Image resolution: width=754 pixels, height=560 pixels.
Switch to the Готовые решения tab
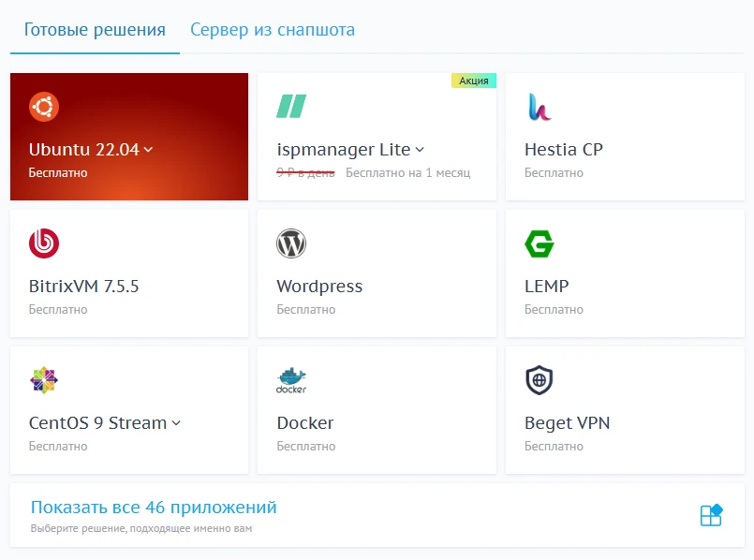(95, 30)
